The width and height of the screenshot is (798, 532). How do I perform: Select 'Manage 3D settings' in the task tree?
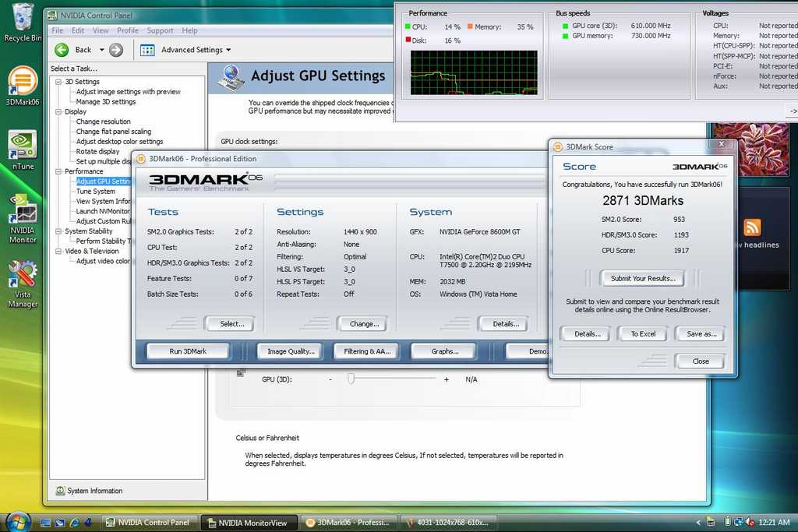click(x=106, y=102)
